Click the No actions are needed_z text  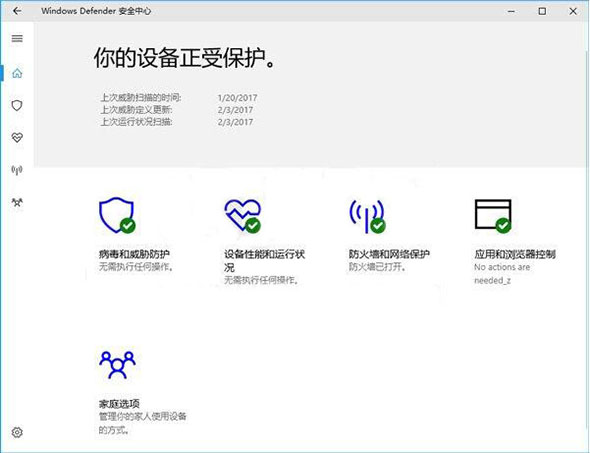point(502,274)
